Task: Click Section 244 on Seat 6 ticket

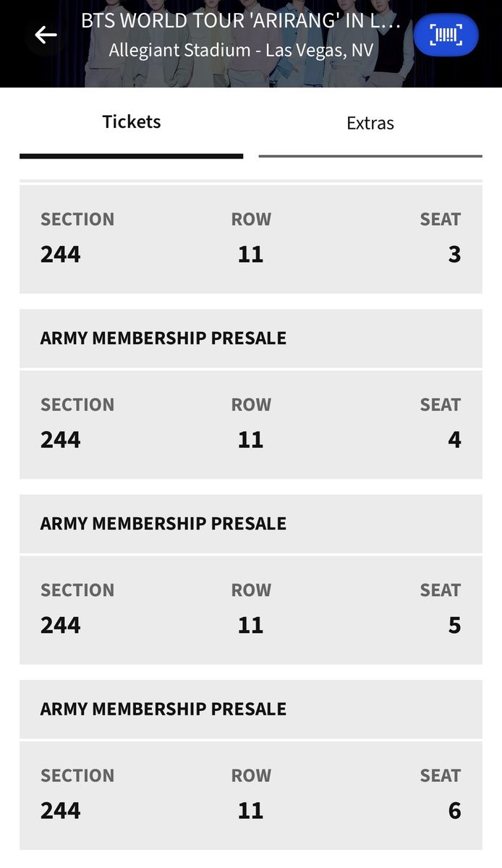Action: [x=61, y=809]
